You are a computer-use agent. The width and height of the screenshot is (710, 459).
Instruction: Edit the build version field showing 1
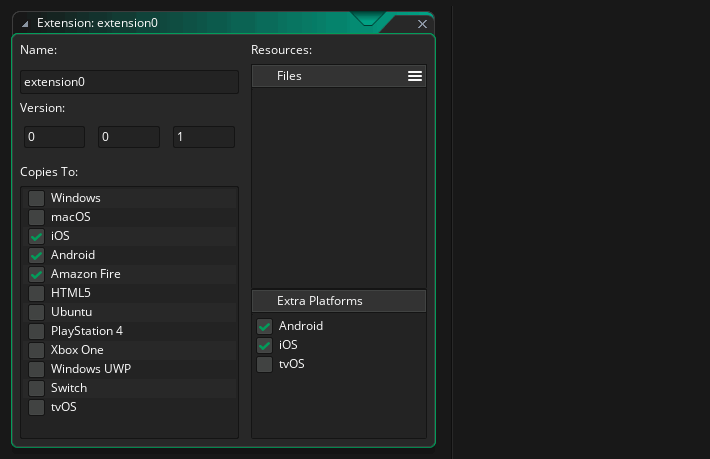tap(204, 137)
